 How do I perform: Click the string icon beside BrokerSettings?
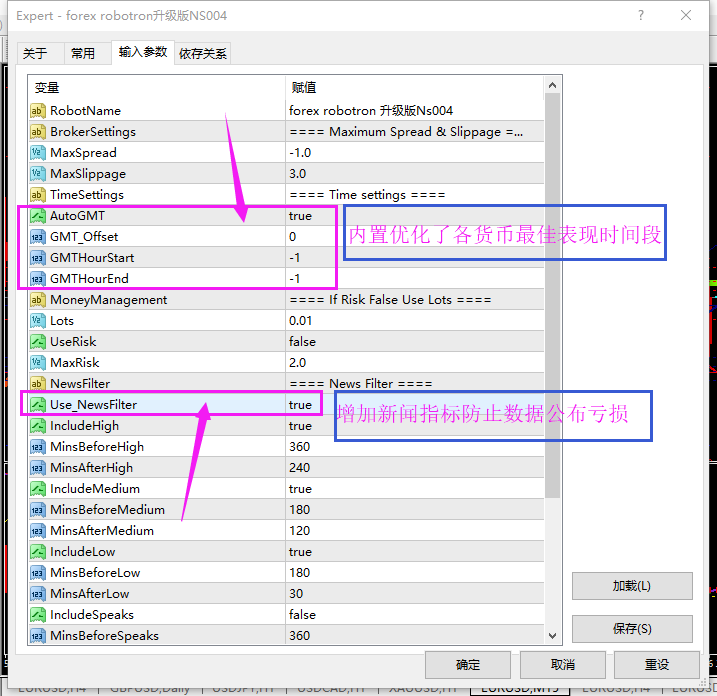[37, 132]
